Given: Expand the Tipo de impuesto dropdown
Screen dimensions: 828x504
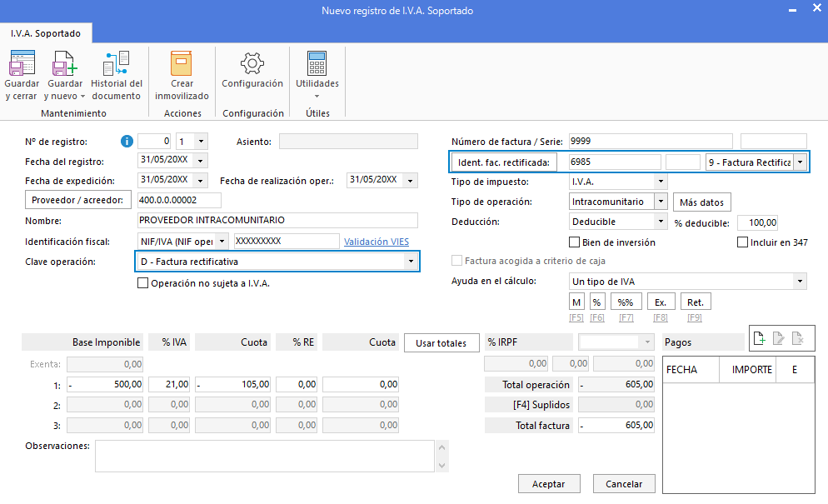Looking at the screenshot, I should tap(661, 182).
